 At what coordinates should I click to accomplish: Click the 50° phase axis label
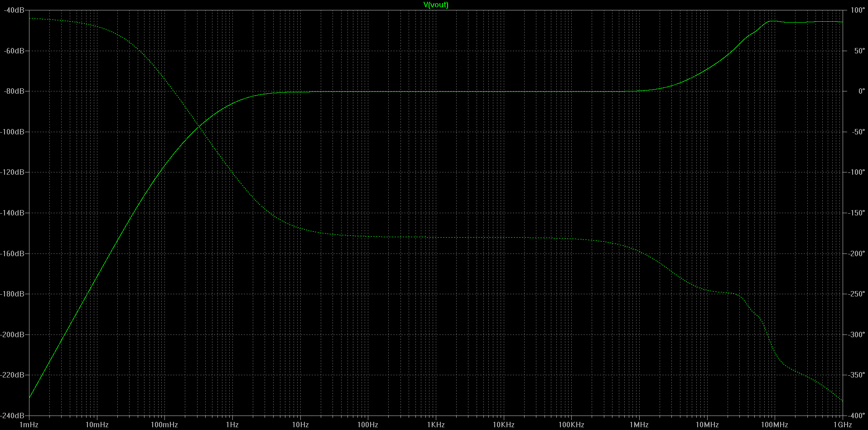coord(859,51)
